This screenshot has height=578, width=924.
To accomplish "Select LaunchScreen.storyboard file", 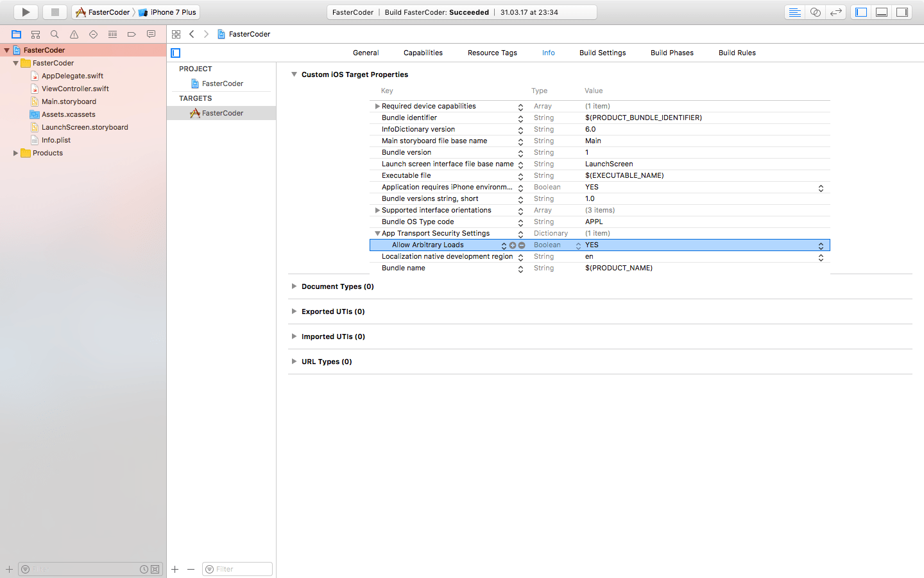I will (85, 127).
